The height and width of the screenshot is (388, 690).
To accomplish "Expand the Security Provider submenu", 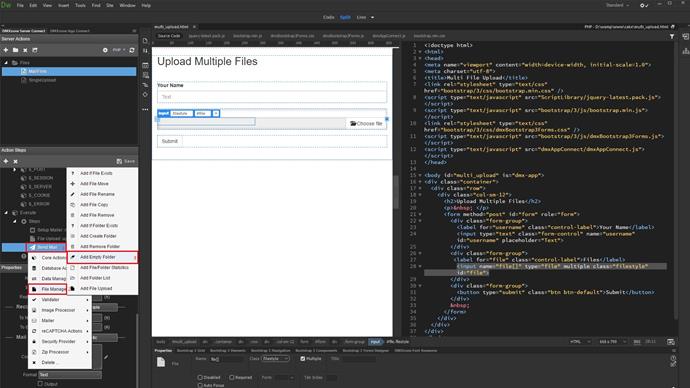I will (60, 342).
